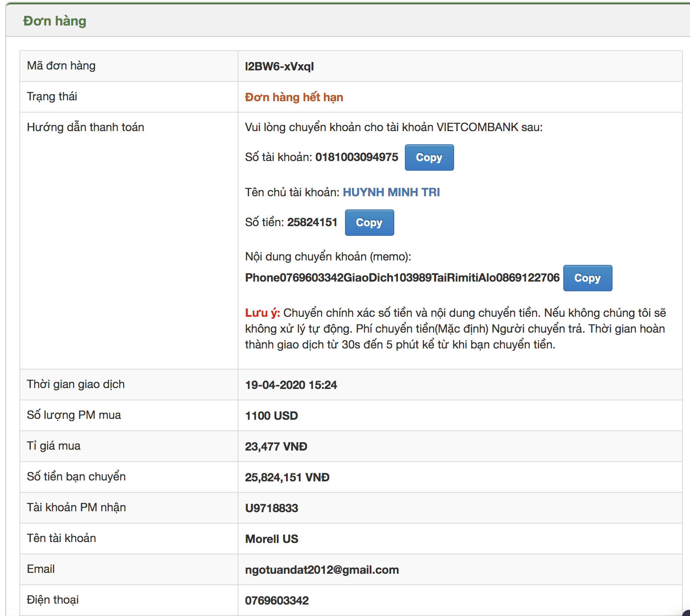Click the 'Mã đơn hàng' row label
The height and width of the screenshot is (616, 690).
pos(61,66)
